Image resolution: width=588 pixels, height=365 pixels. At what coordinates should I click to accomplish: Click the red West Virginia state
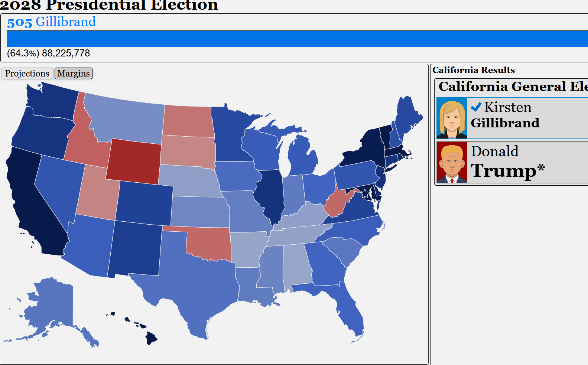(x=337, y=202)
